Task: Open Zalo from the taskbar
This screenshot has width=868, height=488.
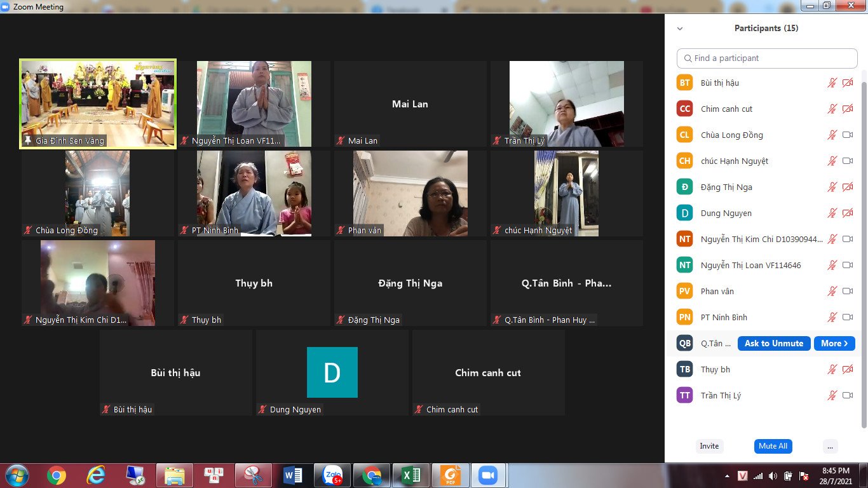Action: point(333,475)
